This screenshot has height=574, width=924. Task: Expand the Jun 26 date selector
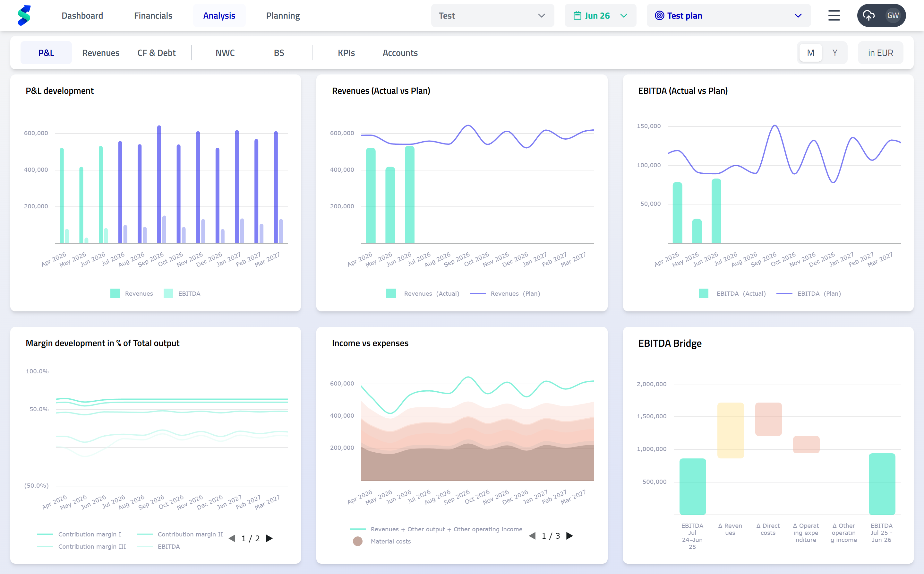600,15
